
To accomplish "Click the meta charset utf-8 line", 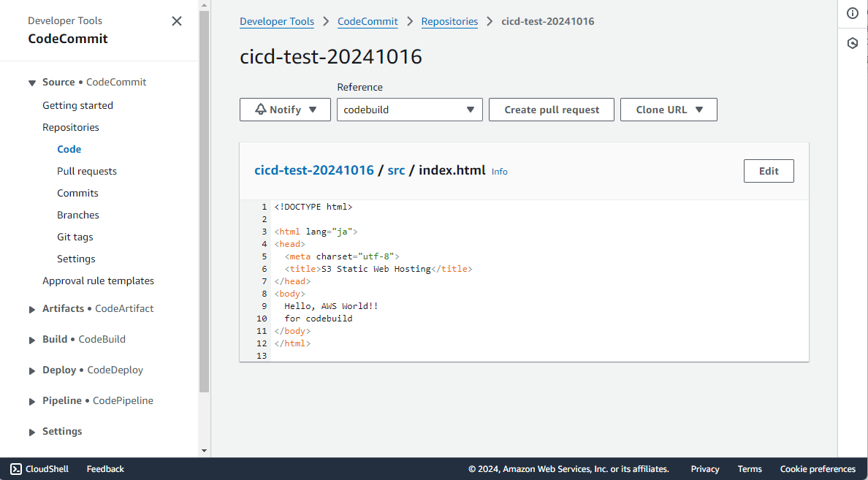I will tap(341, 257).
